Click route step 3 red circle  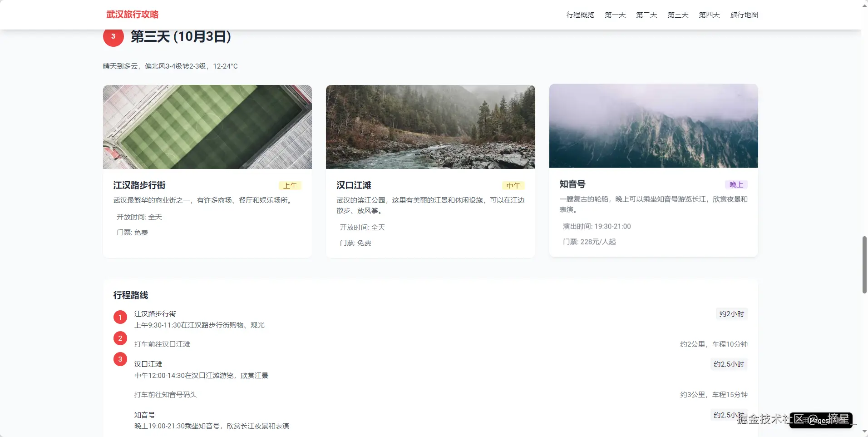[x=120, y=359]
